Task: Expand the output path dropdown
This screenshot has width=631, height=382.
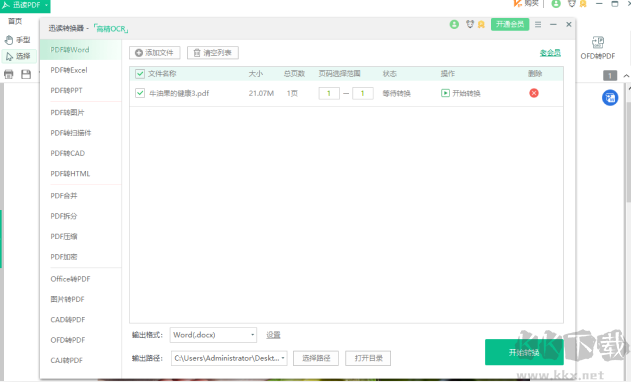Action: click(x=283, y=358)
